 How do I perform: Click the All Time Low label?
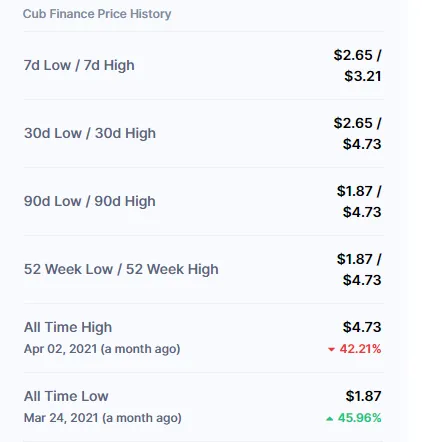tap(66, 396)
